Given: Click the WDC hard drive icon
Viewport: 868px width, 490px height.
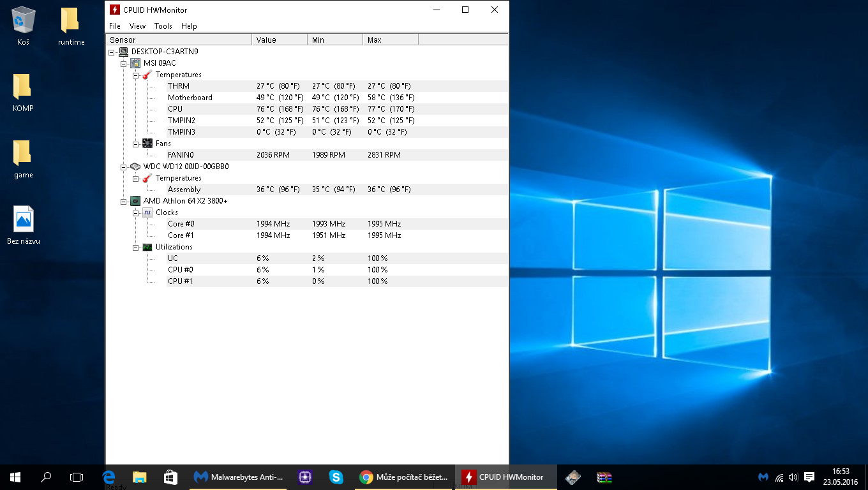Looking at the screenshot, I should coord(135,167).
